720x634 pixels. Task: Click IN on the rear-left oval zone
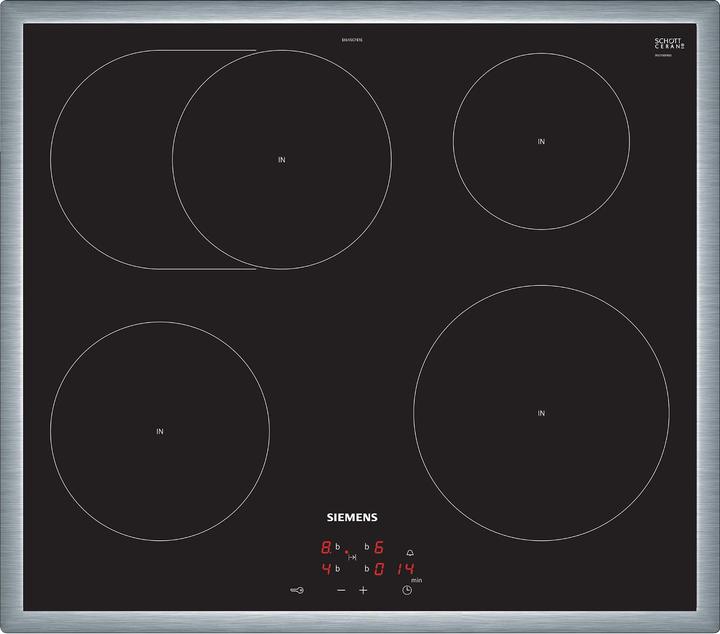point(281,160)
